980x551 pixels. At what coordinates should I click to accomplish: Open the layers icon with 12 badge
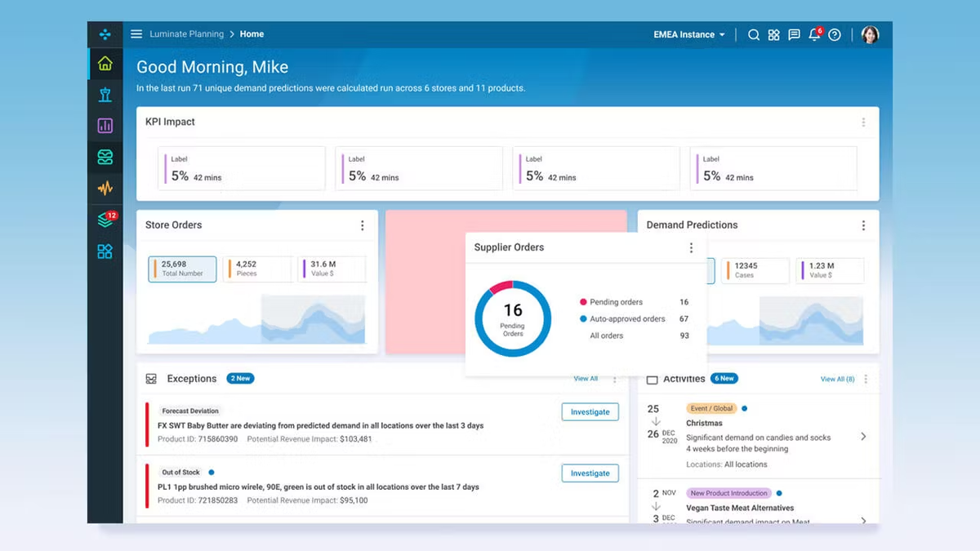click(105, 220)
